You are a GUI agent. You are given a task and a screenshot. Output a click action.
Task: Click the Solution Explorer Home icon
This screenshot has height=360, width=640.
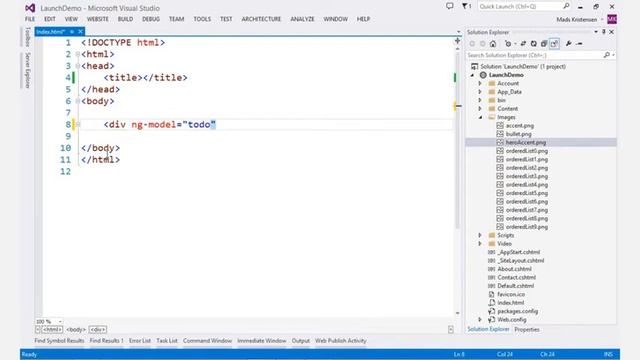coord(493,44)
